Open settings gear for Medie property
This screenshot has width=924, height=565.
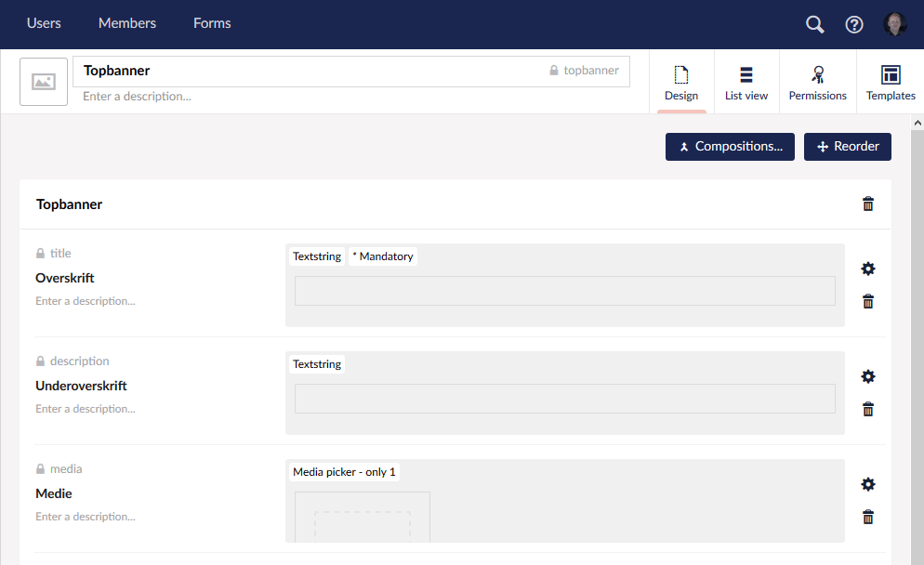click(x=868, y=484)
